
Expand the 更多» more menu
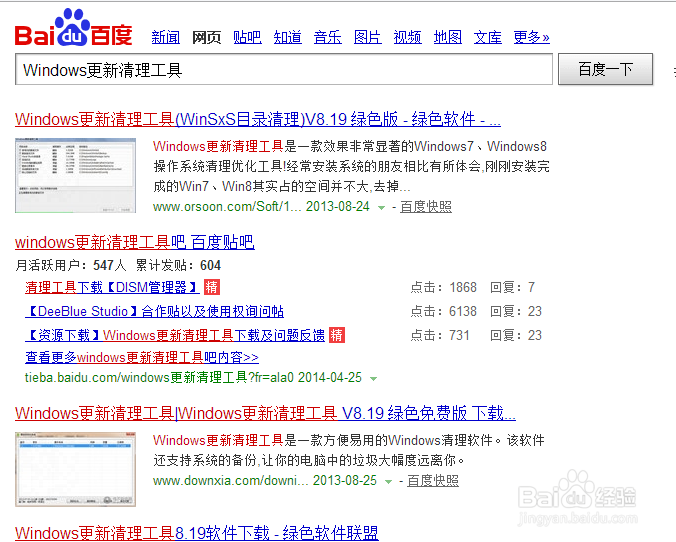(532, 38)
